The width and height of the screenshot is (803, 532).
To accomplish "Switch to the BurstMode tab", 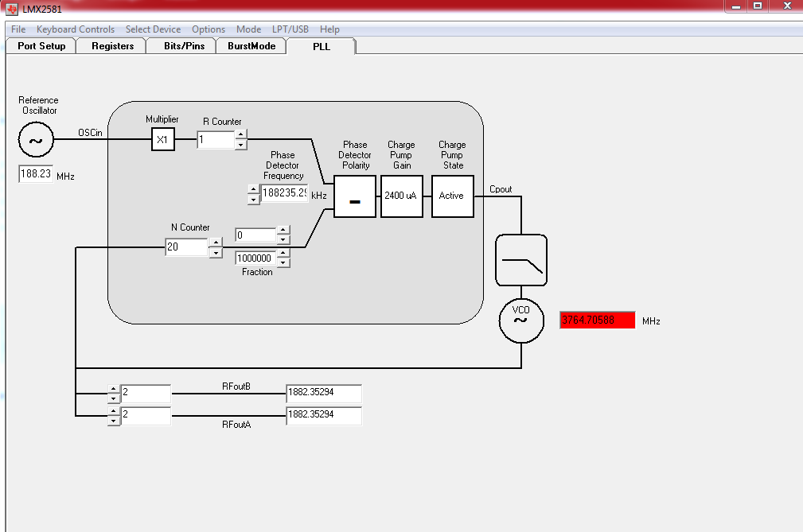I will pos(251,46).
